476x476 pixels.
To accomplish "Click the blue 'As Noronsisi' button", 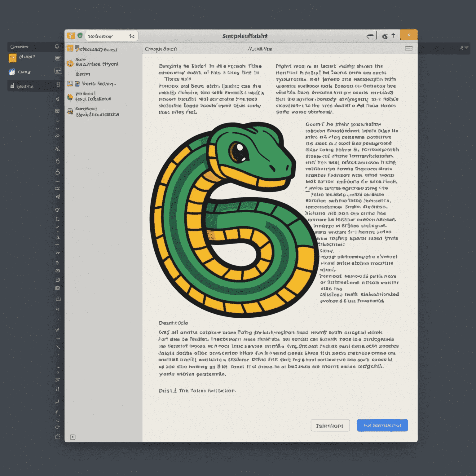I will click(382, 425).
